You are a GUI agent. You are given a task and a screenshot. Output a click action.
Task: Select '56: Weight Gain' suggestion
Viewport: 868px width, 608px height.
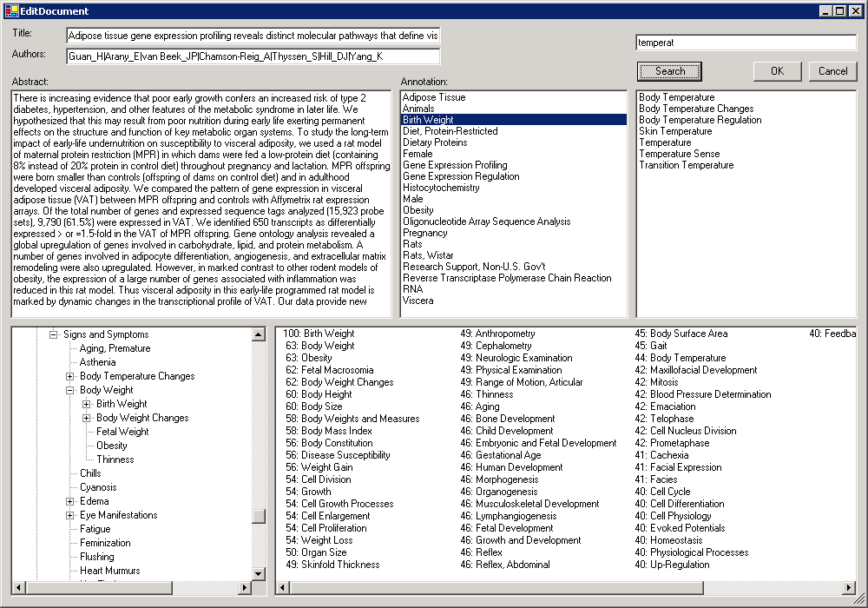319,467
